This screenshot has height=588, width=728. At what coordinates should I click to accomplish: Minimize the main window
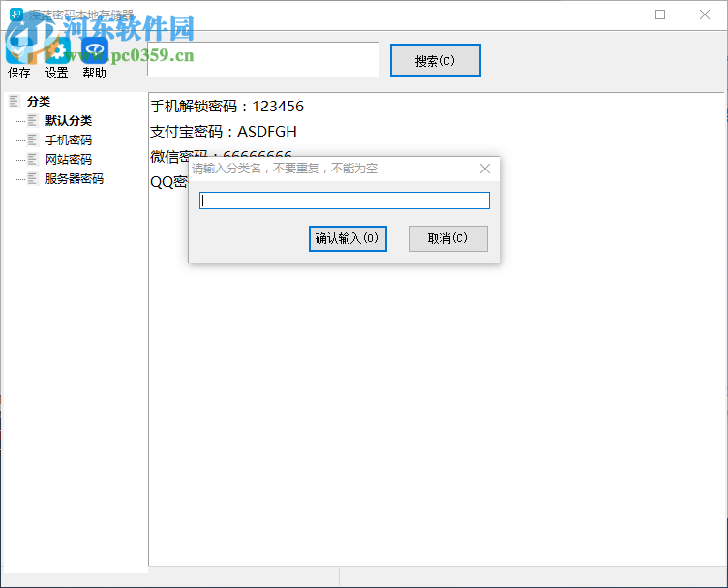(617, 15)
